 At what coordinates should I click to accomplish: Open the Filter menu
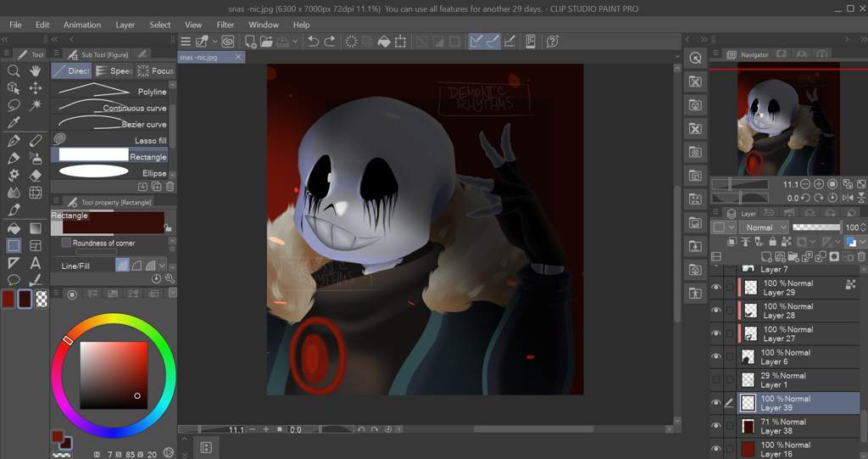[x=225, y=25]
